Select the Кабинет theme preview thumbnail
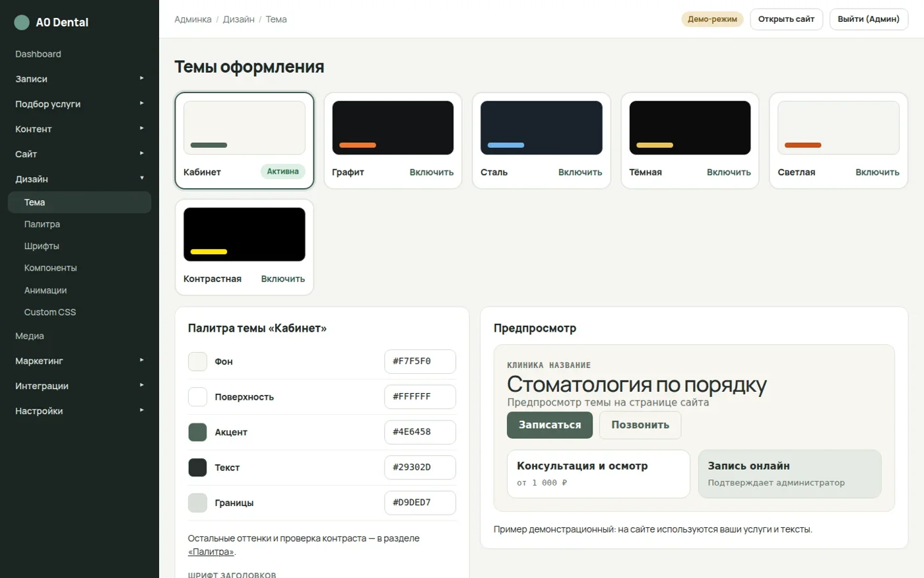 244,128
